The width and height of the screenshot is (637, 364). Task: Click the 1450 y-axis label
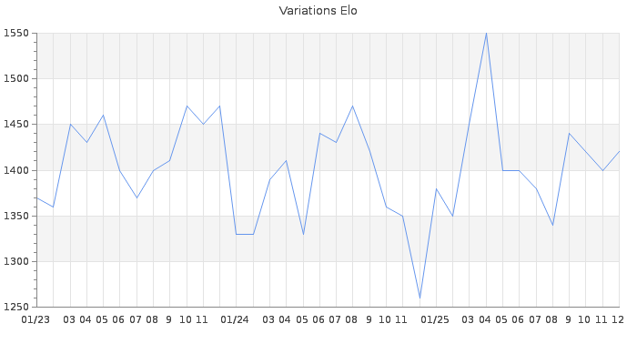(x=15, y=125)
